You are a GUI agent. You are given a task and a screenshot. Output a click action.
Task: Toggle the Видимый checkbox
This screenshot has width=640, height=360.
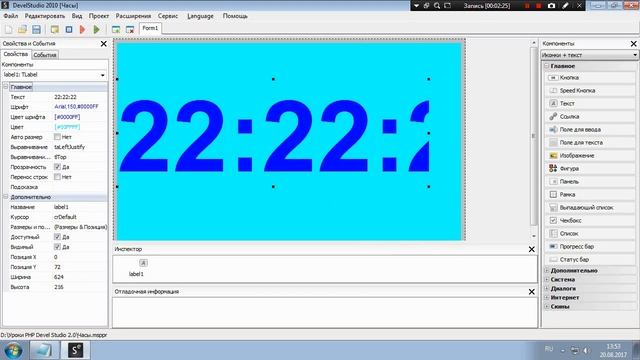coord(57,247)
